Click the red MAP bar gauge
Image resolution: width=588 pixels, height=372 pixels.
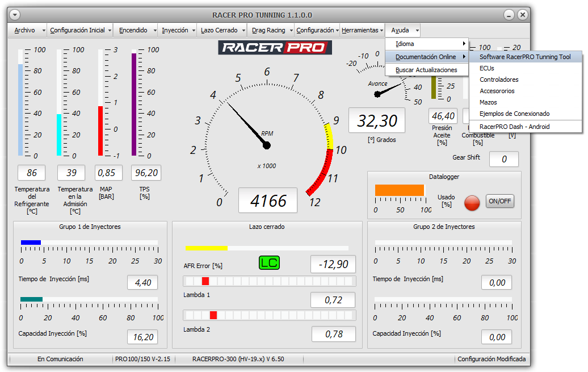click(100, 102)
